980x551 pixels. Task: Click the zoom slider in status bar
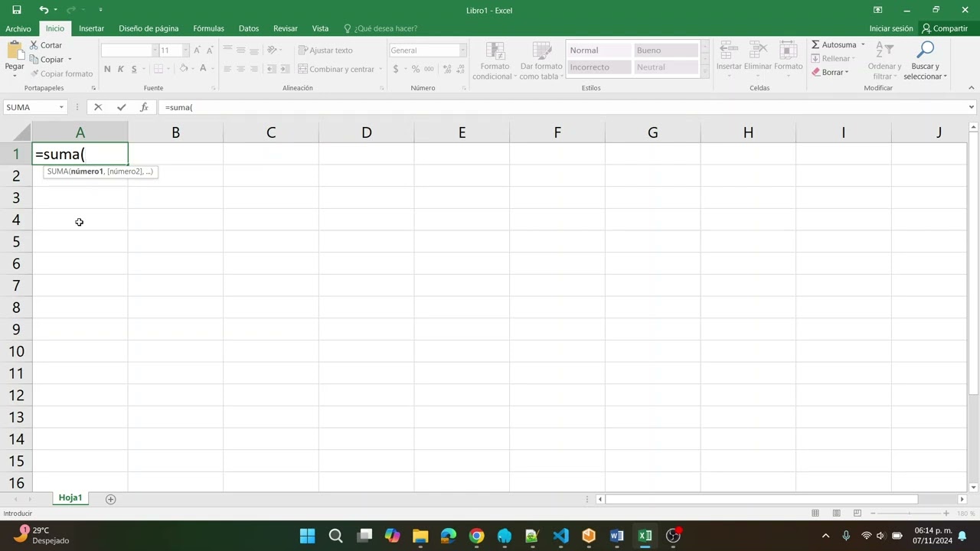pos(910,514)
